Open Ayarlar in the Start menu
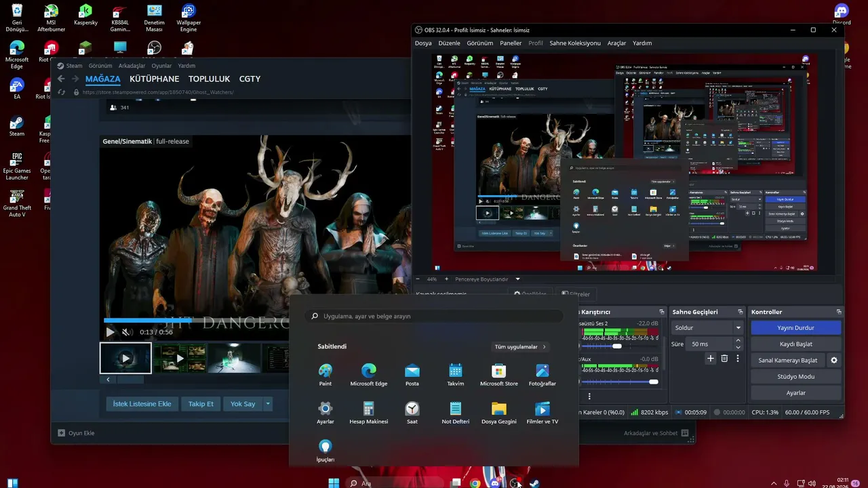Screen dimensions: 868x488 pos(325,412)
